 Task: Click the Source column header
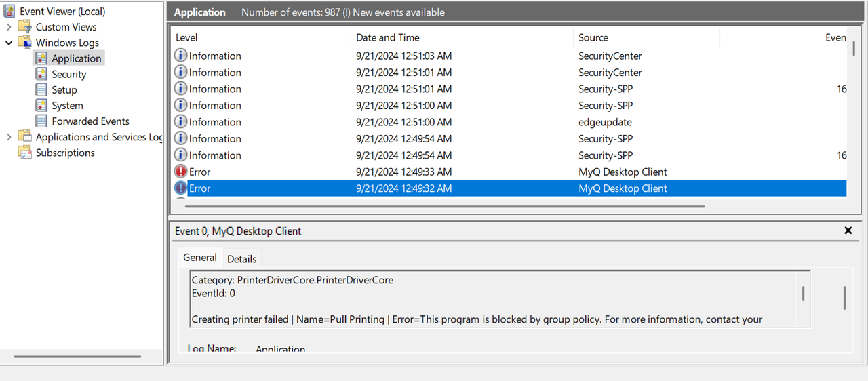[593, 38]
